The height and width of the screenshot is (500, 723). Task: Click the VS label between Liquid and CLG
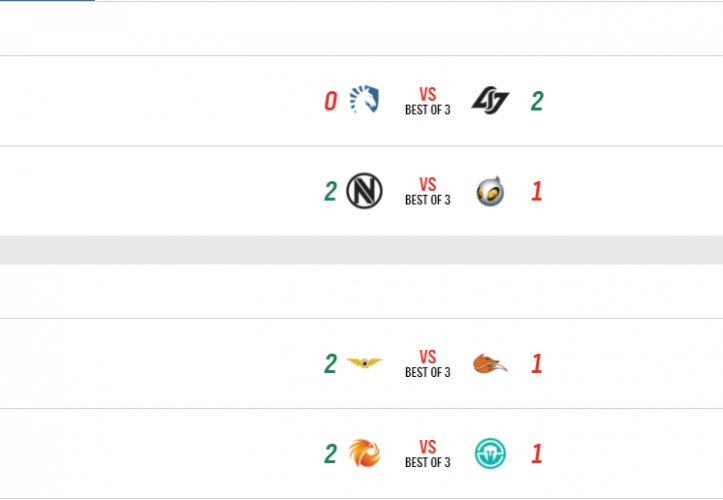pos(428,95)
